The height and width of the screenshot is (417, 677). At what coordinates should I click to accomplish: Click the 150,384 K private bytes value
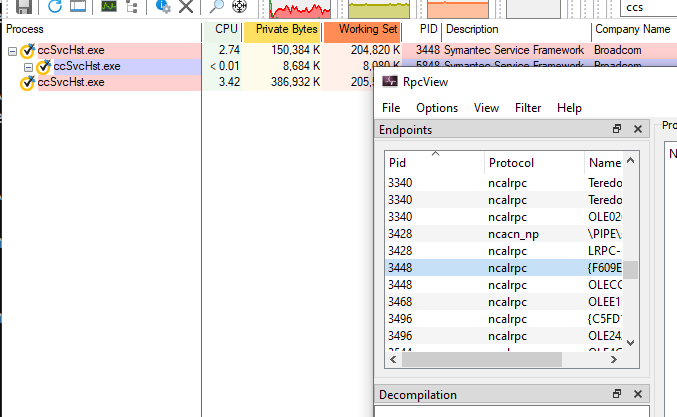coord(296,50)
